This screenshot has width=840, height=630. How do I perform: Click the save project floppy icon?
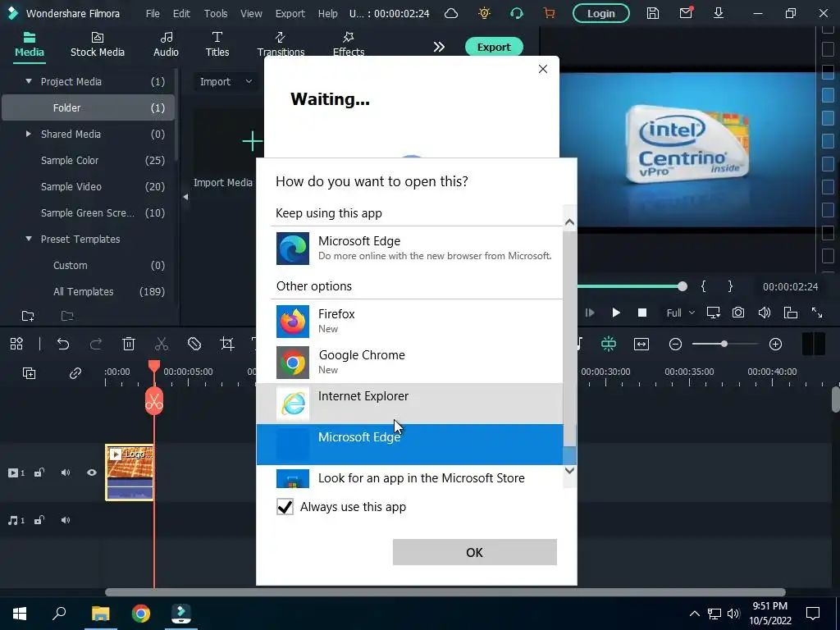click(652, 13)
